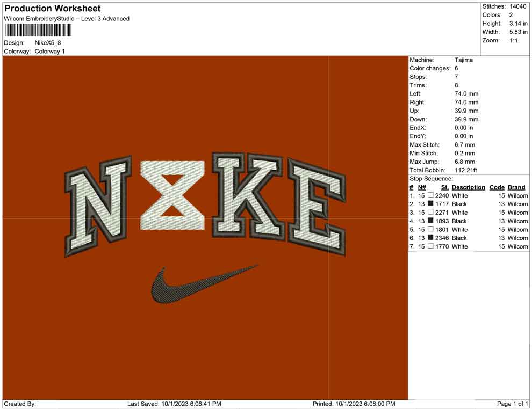Screen dimensions: 532x409
Task: Click the black swoosh logo in design
Action: point(204,283)
